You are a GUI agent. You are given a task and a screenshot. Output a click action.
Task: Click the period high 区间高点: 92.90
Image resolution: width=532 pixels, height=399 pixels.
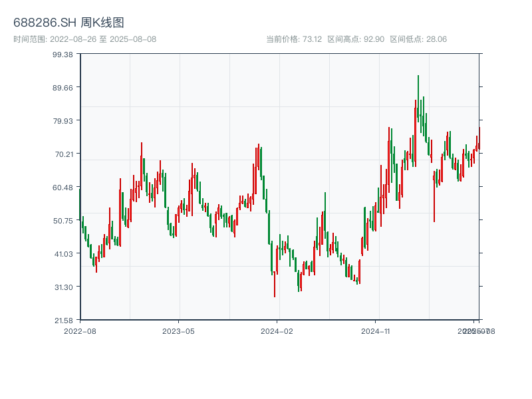click(x=356, y=39)
